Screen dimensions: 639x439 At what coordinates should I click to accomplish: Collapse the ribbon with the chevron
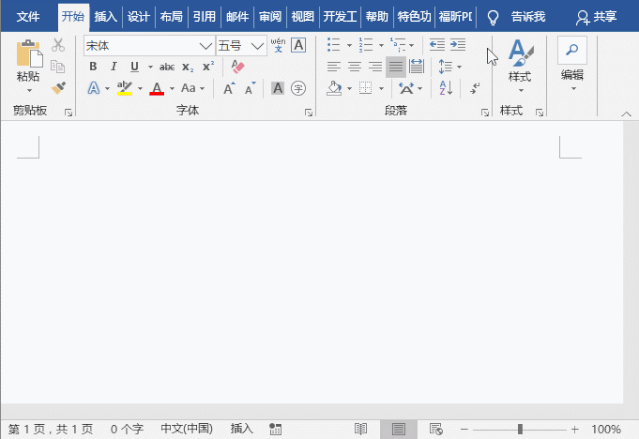tap(626, 114)
